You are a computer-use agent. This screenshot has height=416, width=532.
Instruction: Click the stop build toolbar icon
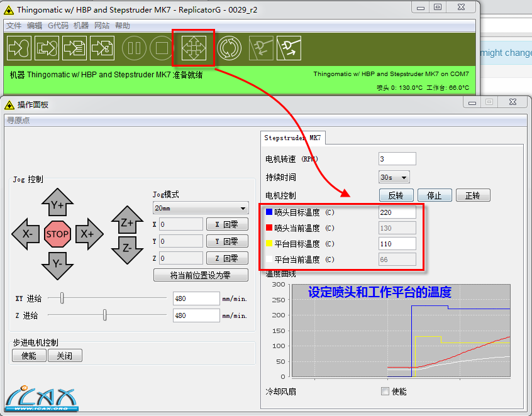click(162, 48)
